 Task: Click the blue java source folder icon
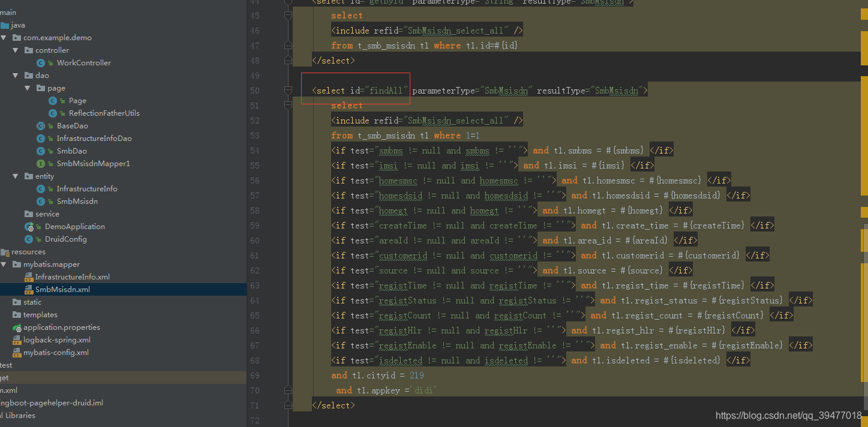pos(5,25)
